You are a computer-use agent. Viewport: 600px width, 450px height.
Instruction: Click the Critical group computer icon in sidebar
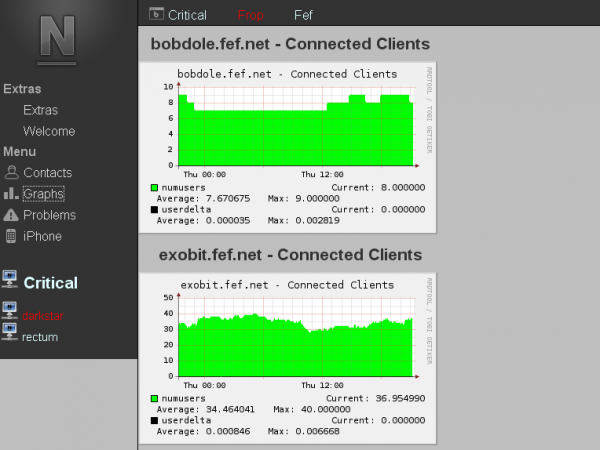(11, 279)
